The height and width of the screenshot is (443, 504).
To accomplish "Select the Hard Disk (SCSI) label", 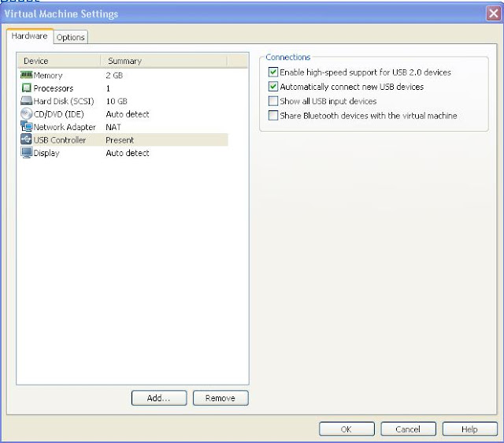I will tap(64, 101).
